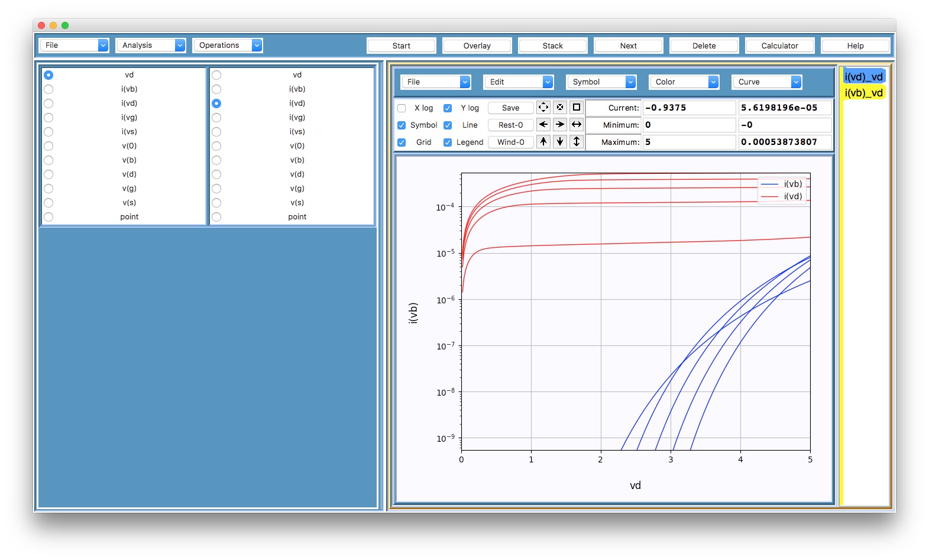The height and width of the screenshot is (560, 929).
Task: Click the four-way expand arrows icon
Action: click(543, 108)
